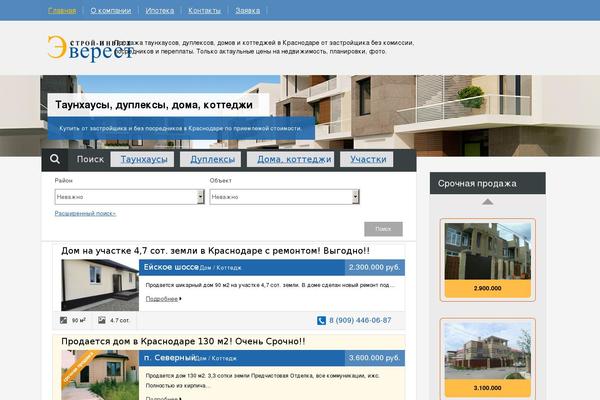Click the Ейское шоссе location heading
This screenshot has width=600, height=400.
171,267
